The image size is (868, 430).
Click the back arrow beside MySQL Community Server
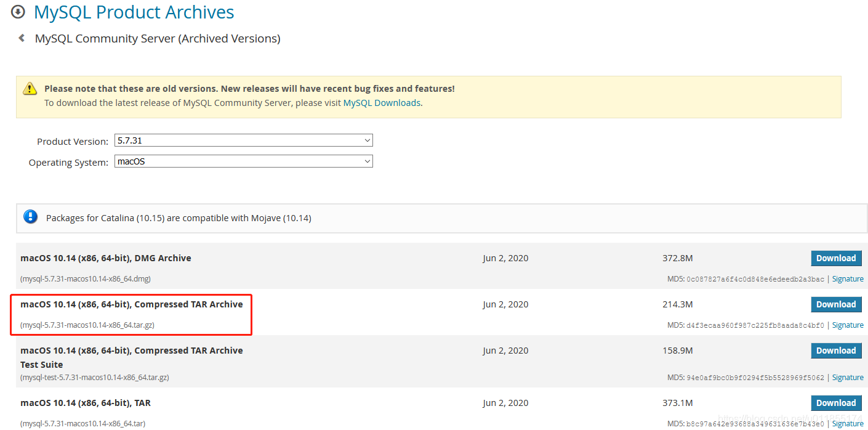coord(22,38)
